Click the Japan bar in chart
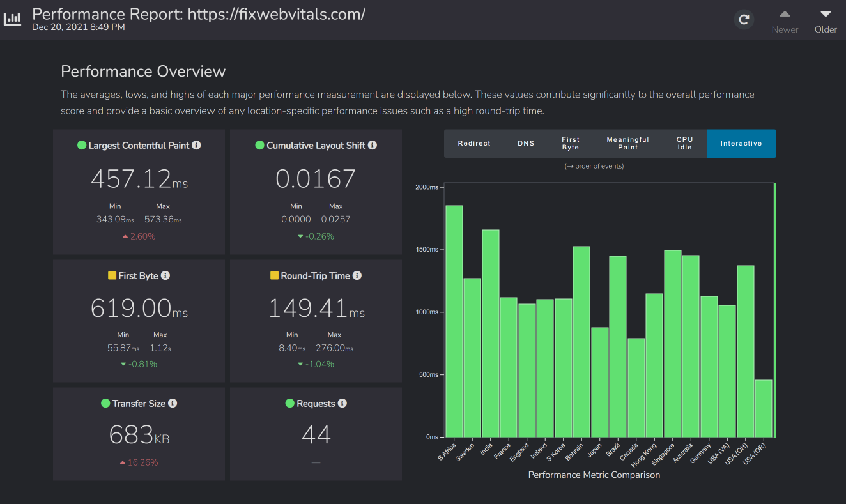The height and width of the screenshot is (504, 846). pyautogui.click(x=600, y=382)
